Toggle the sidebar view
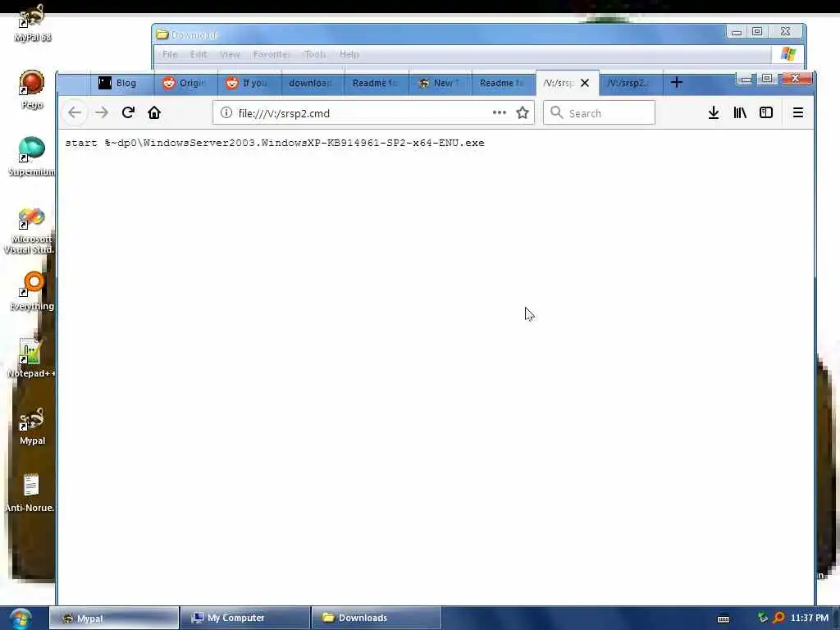The width and height of the screenshot is (840, 630). click(766, 112)
